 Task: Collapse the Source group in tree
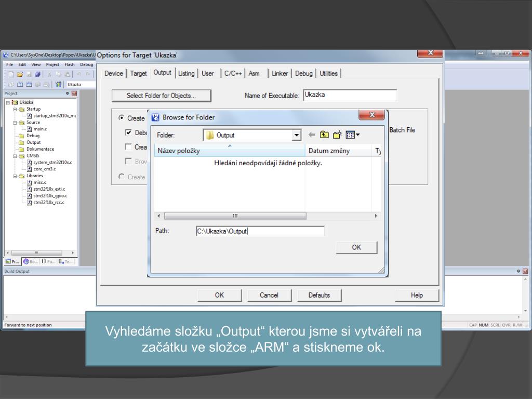15,123
